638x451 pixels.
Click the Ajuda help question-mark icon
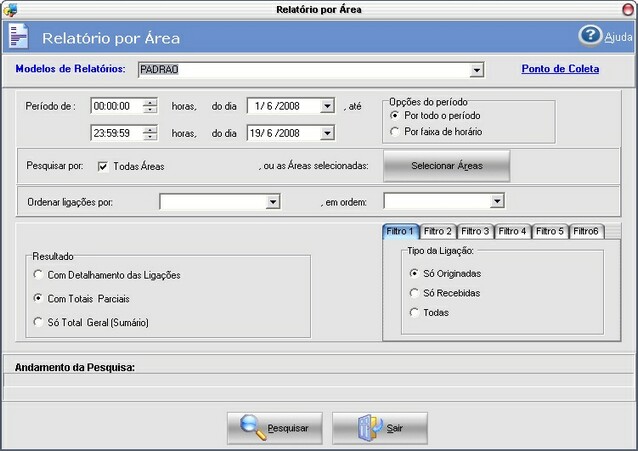pyautogui.click(x=590, y=36)
